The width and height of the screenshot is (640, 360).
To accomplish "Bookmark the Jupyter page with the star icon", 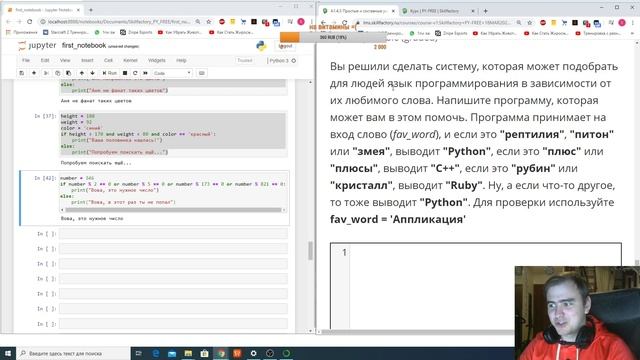I will point(209,22).
